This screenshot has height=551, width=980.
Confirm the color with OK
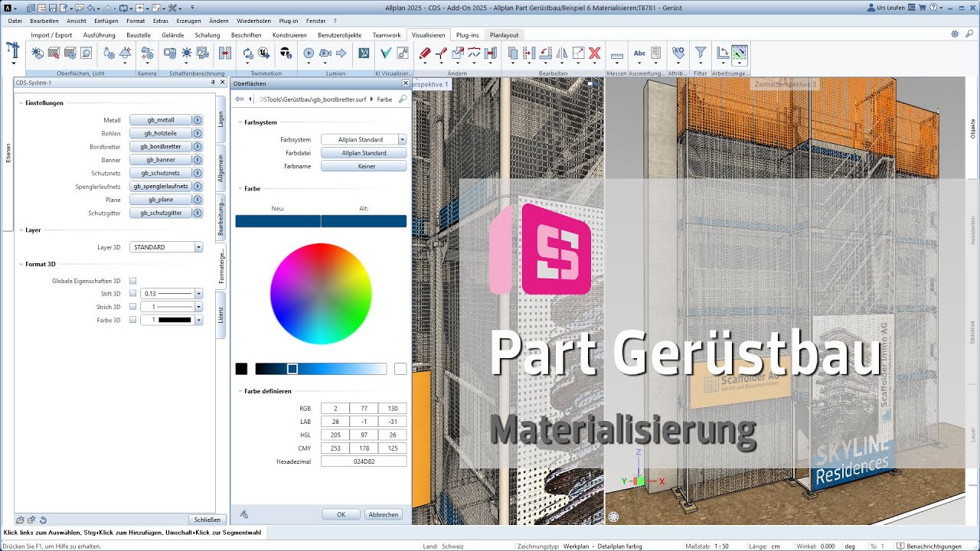tap(341, 514)
